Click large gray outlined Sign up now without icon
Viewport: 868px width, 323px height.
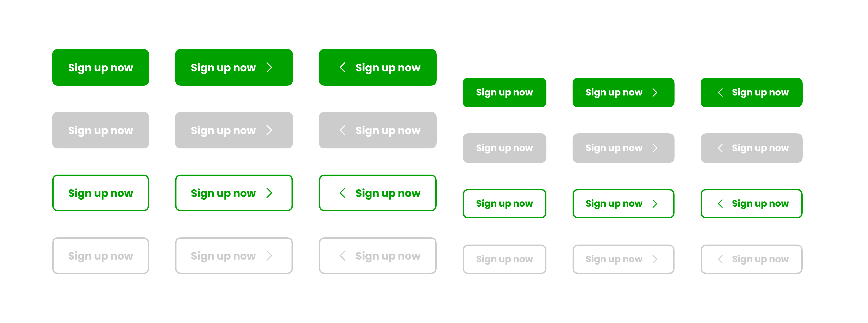pyautogui.click(x=100, y=256)
